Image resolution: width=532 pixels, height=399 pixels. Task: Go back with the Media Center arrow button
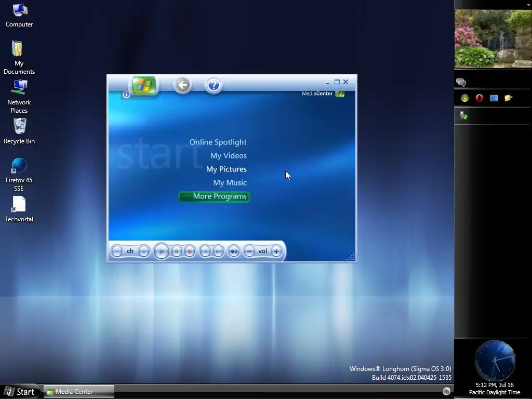click(182, 85)
